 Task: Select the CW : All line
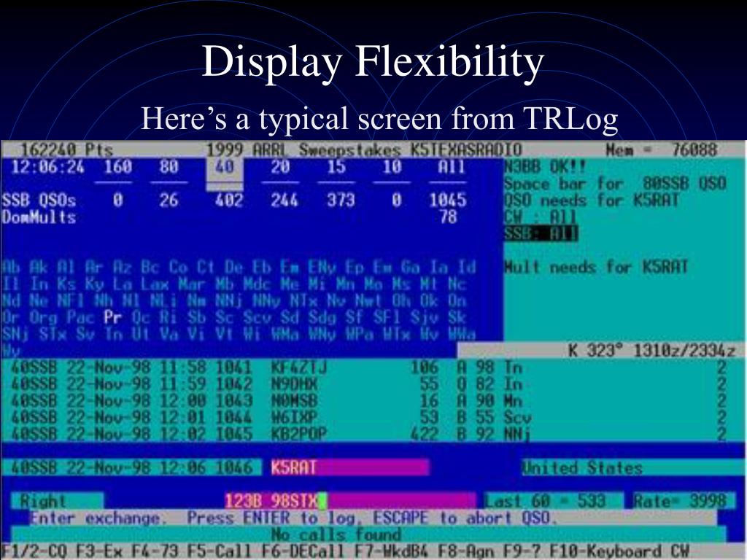[541, 217]
